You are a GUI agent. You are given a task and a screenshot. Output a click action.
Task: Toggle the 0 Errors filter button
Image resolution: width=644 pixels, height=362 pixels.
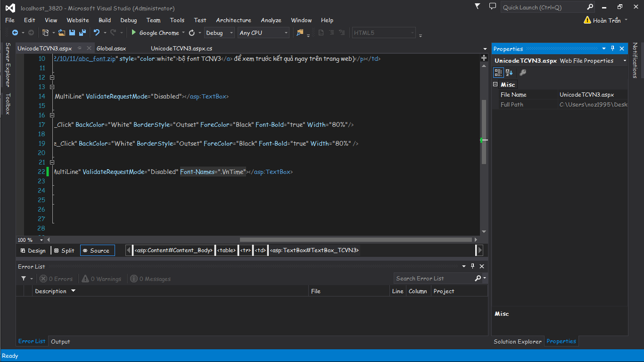pyautogui.click(x=56, y=279)
